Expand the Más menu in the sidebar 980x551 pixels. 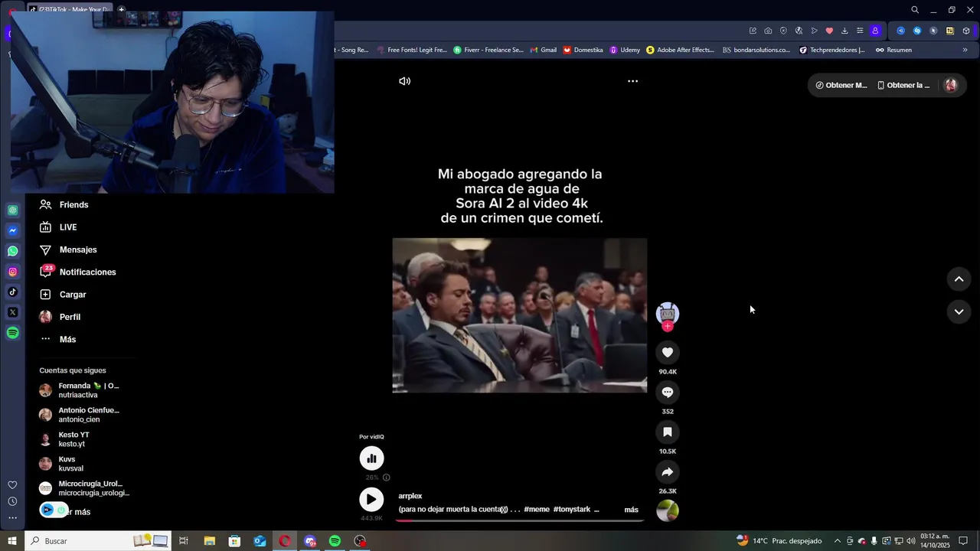[x=57, y=339]
